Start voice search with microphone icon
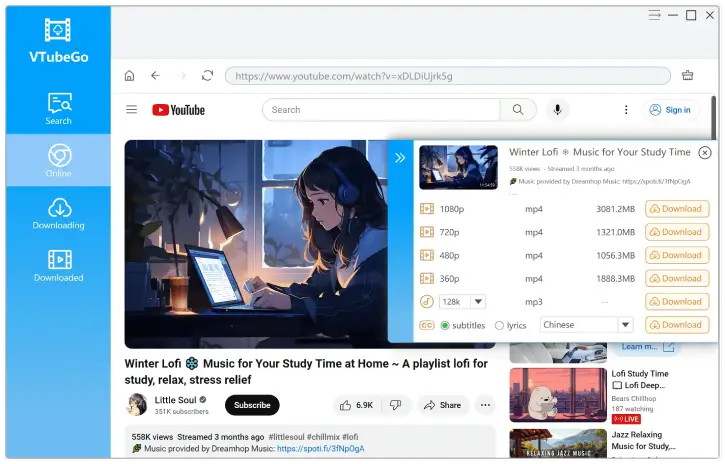725x464 pixels. coord(558,110)
